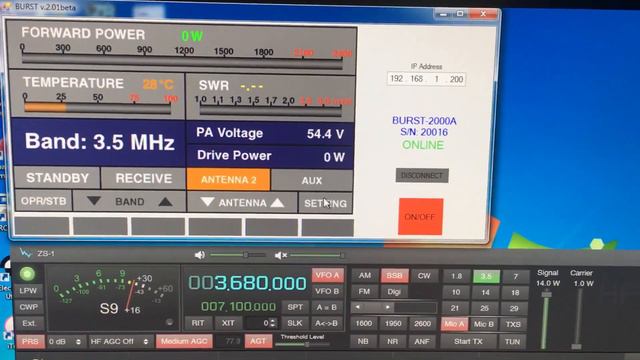
Task: Open the SETTING panel
Action: pos(325,203)
